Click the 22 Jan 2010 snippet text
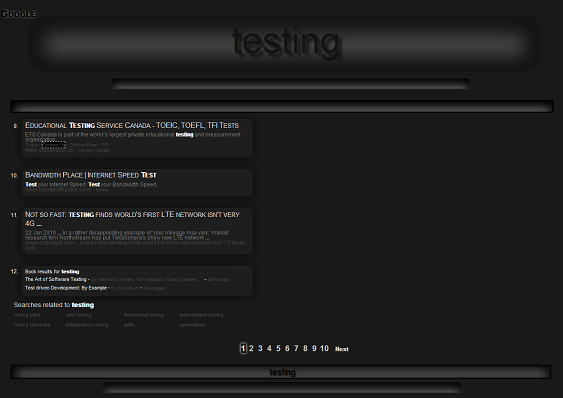Screen dimensions: 563x398 click(127, 235)
